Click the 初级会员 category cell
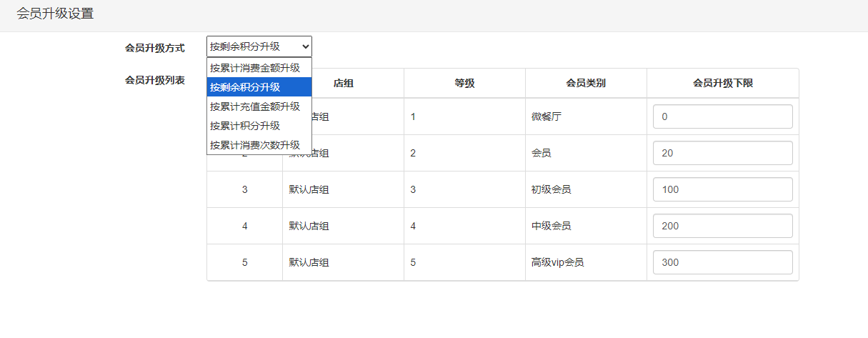This screenshot has width=868, height=338. coord(551,189)
